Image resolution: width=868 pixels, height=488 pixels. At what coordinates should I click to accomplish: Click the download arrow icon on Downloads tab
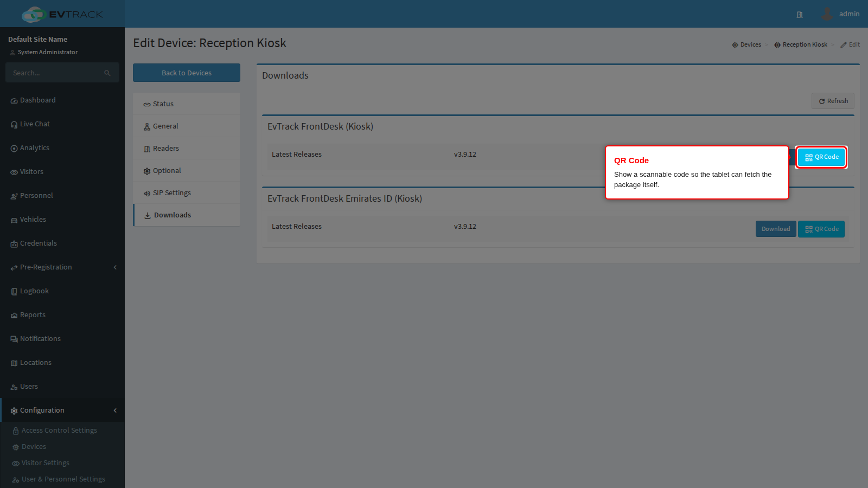[x=148, y=216]
